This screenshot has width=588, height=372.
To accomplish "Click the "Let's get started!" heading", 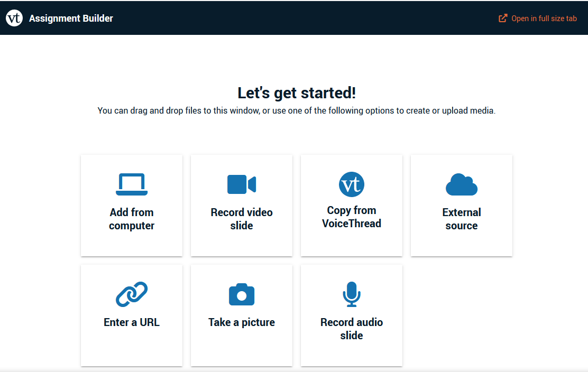I will coord(297,93).
